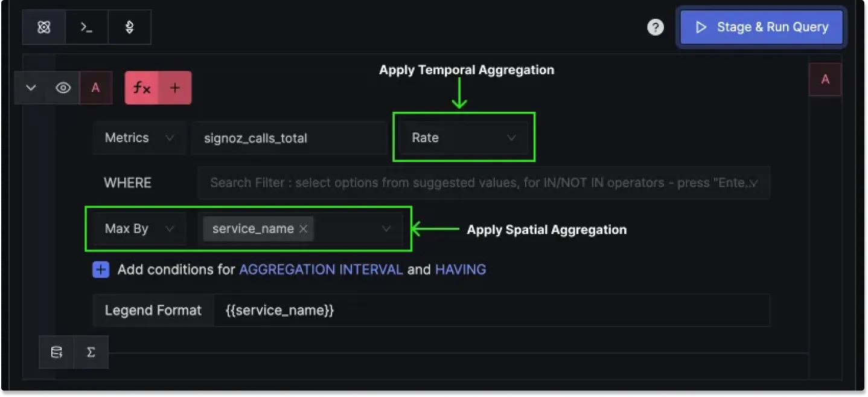Open the Metrics data source dropdown
This screenshot has height=397, width=868.
point(139,138)
